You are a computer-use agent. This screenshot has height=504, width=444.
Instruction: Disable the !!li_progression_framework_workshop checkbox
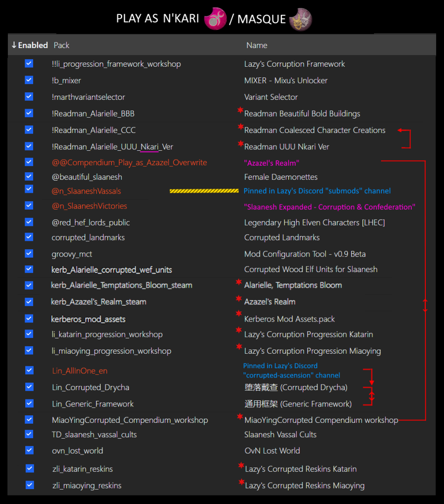pyautogui.click(x=29, y=63)
